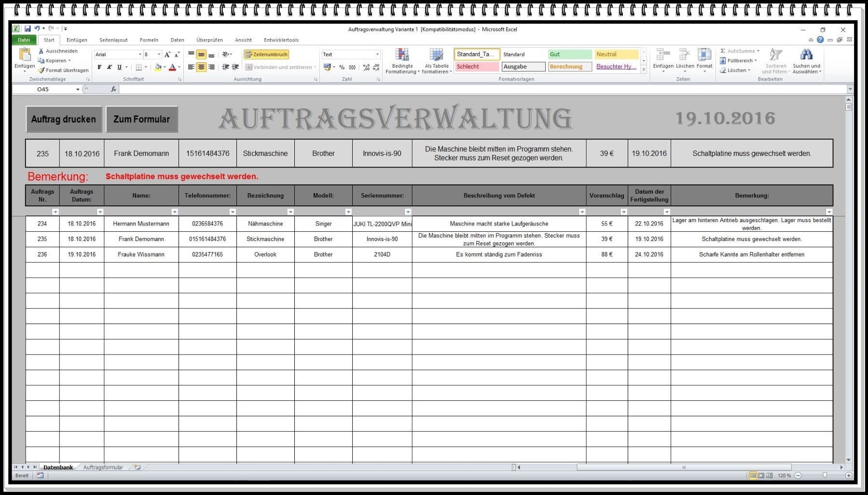The image size is (868, 495).
Task: Click the Einfügen paste icon
Action: [24, 54]
